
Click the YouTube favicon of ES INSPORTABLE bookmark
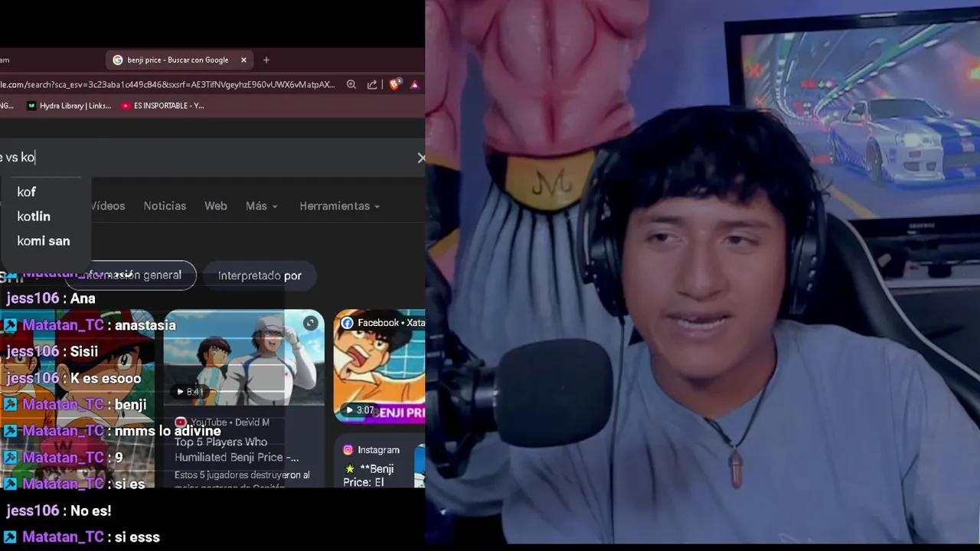126,106
